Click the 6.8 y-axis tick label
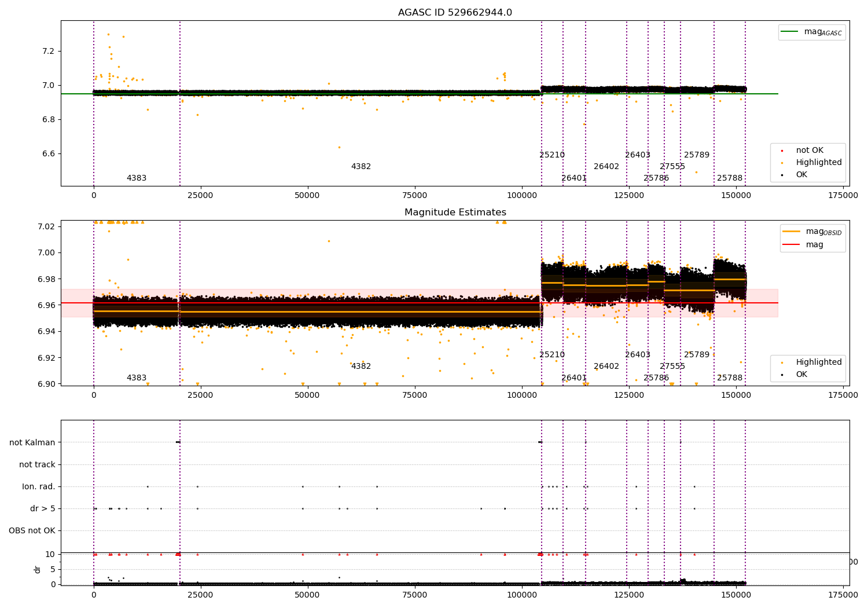Viewport: 868px width, 608px height. (49, 120)
